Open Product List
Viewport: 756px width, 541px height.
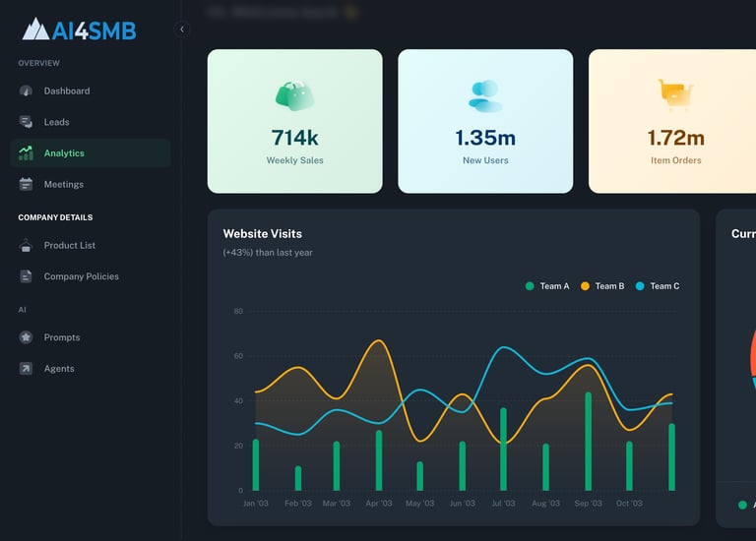click(91, 245)
